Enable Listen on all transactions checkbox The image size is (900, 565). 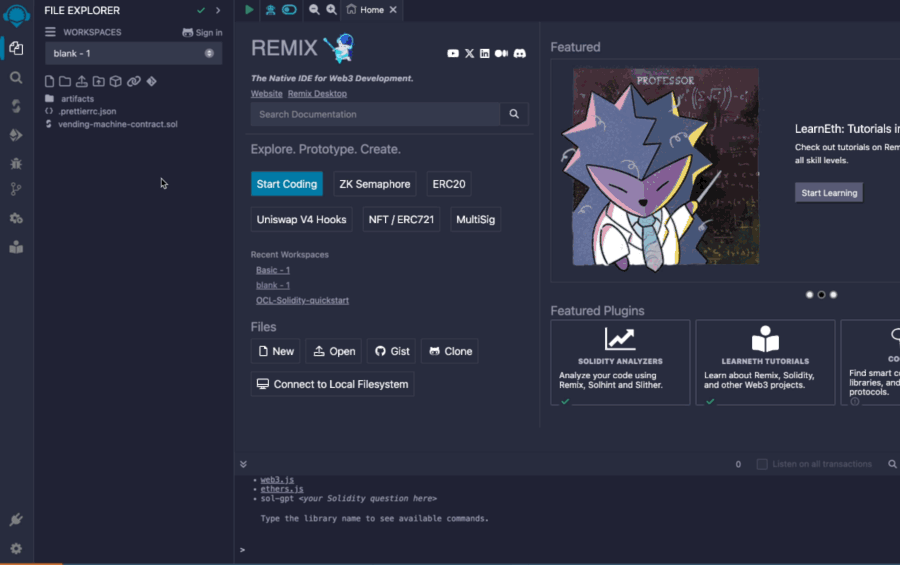[x=762, y=464]
